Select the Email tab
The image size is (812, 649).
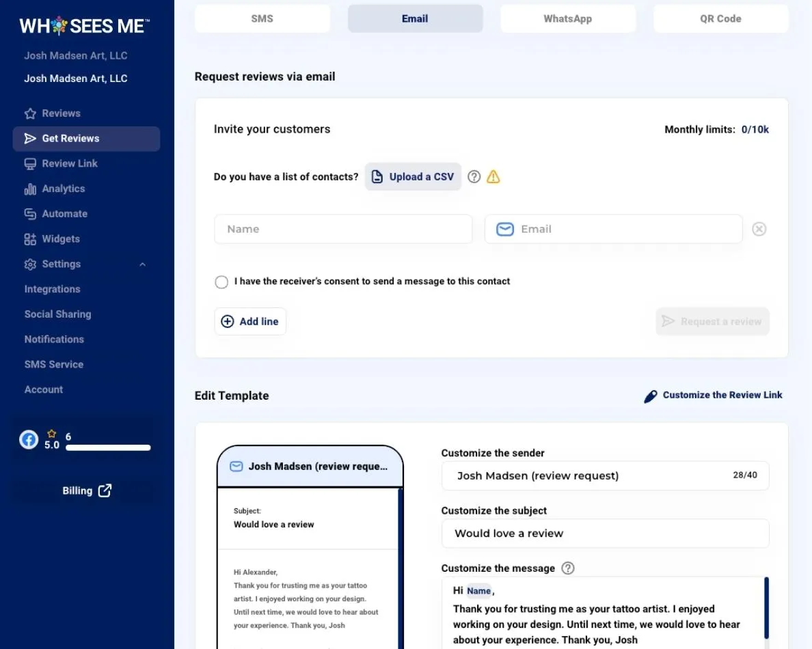click(x=416, y=18)
